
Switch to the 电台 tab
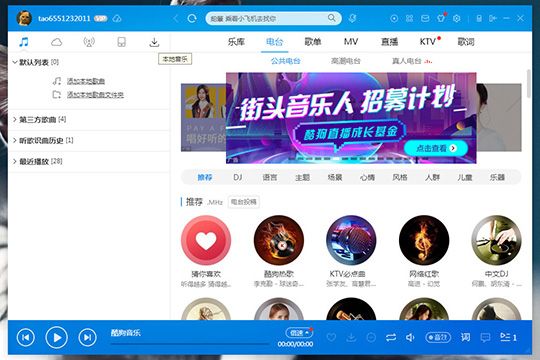[274, 42]
